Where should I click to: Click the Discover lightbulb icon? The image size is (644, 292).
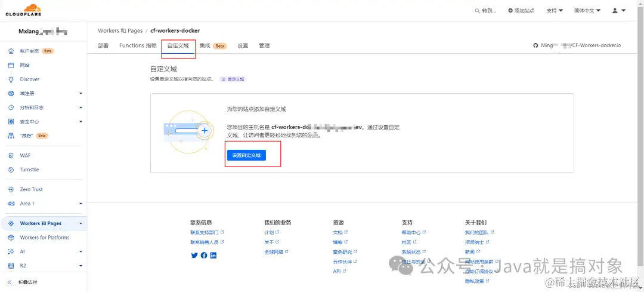(x=11, y=79)
